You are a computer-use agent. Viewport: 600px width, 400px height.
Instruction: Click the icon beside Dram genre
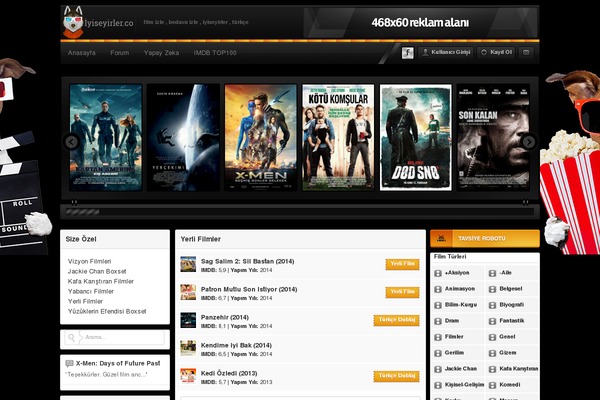[x=438, y=322]
